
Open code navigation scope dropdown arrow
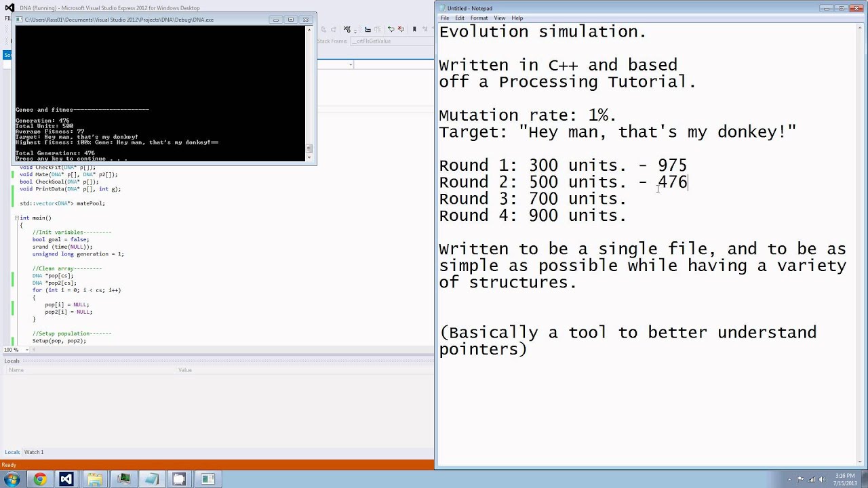coord(351,64)
